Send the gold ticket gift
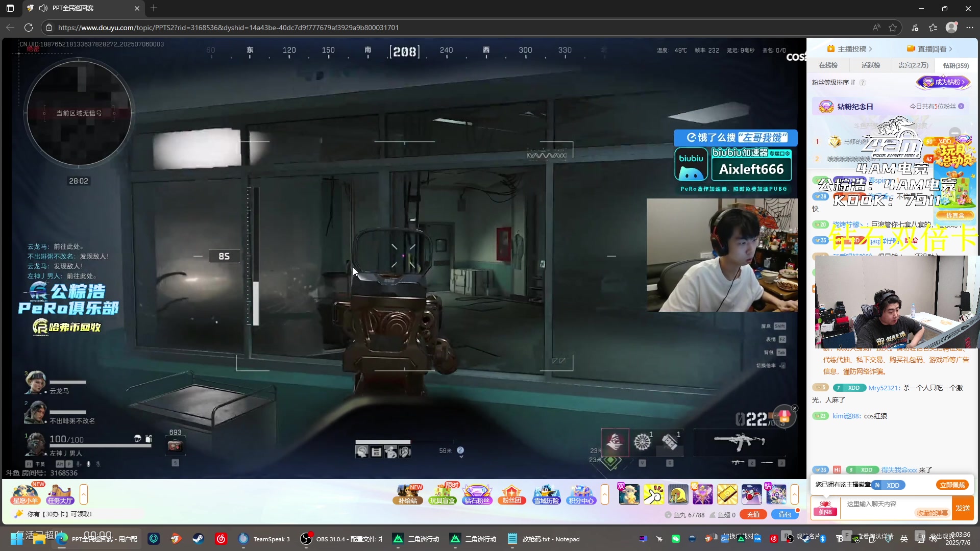The image size is (980, 551). click(x=727, y=494)
